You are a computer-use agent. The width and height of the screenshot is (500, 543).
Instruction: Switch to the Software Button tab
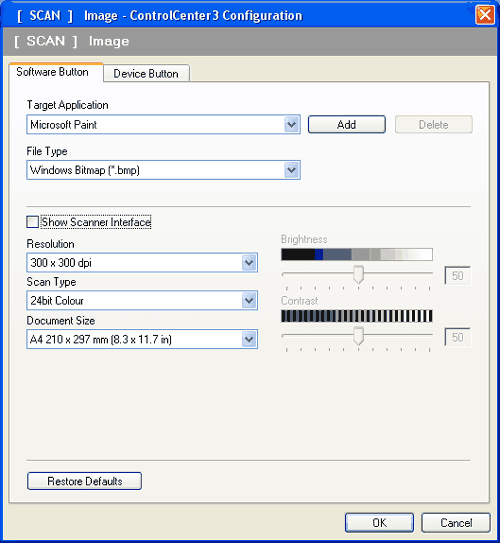pos(56,72)
